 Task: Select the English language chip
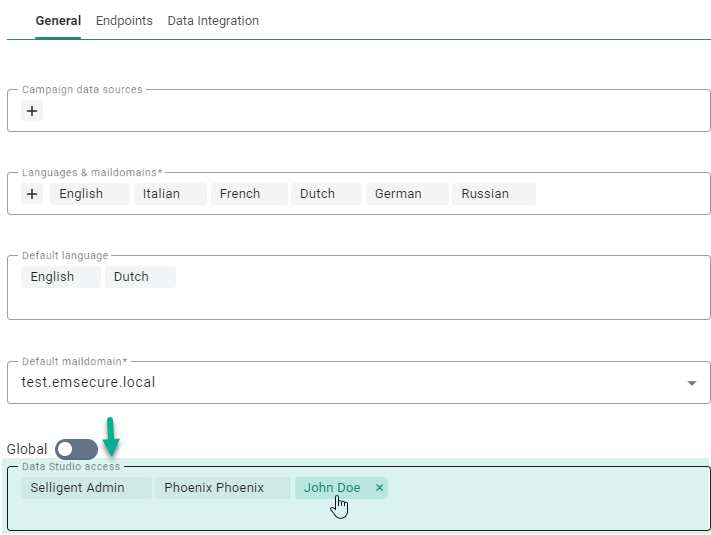pos(81,194)
